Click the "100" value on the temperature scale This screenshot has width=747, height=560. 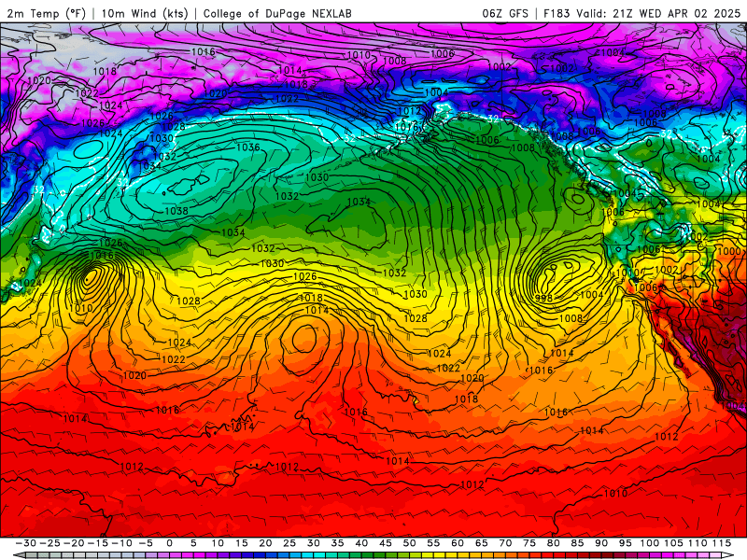pyautogui.click(x=649, y=543)
